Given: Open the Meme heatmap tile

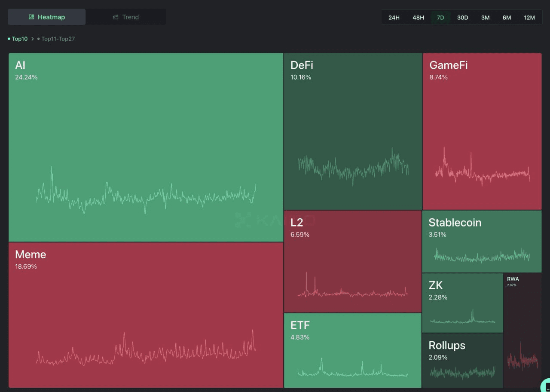Looking at the screenshot, I should (146, 315).
